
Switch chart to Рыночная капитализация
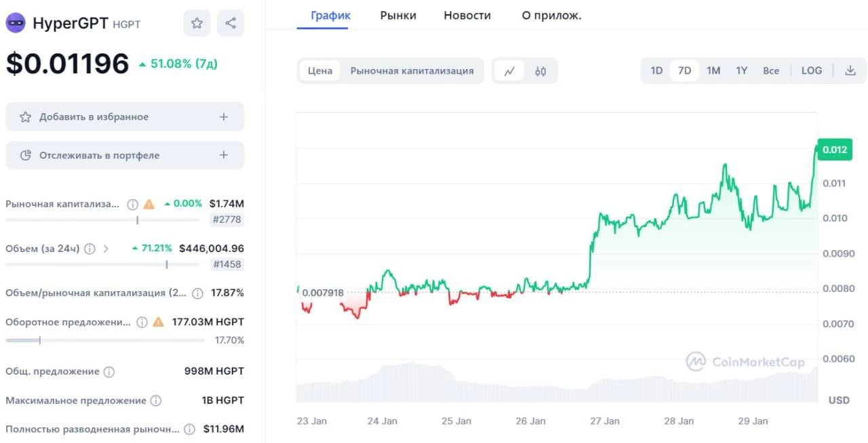pos(412,70)
